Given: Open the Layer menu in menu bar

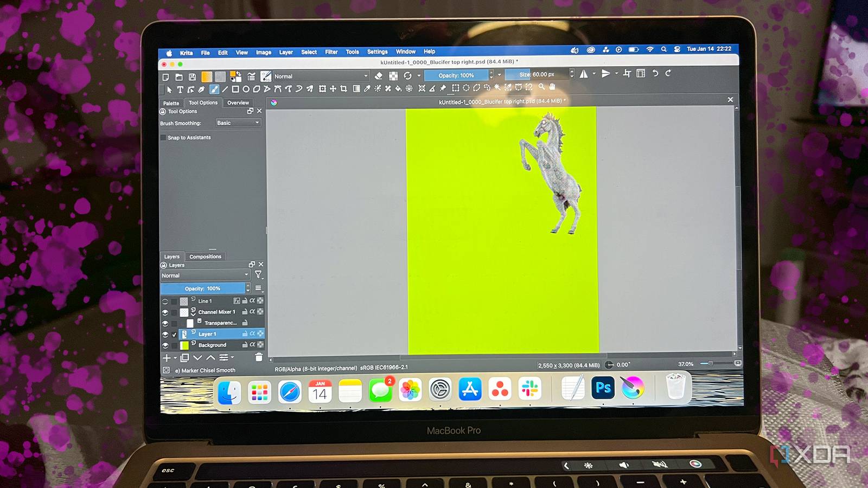Looking at the screenshot, I should coord(286,52).
